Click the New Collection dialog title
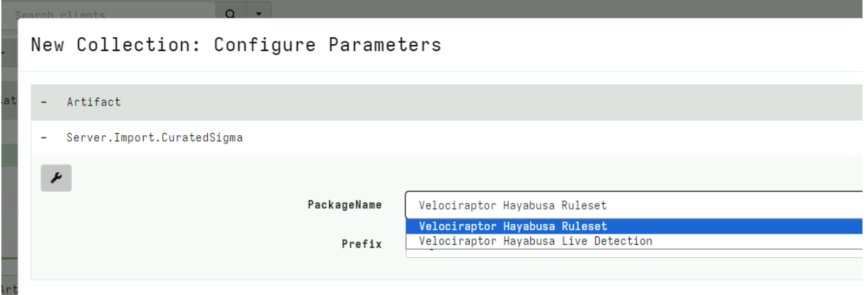Viewport: 868px width, 295px height. pyautogui.click(x=236, y=45)
